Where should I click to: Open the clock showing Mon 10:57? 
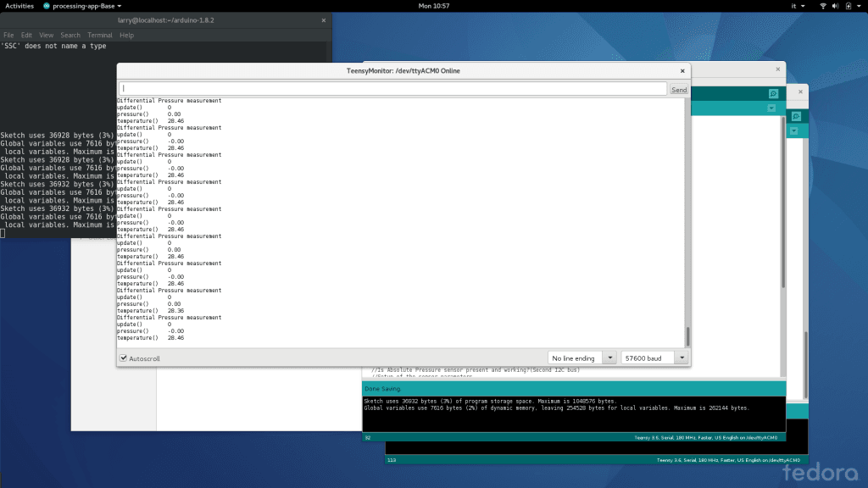click(x=434, y=6)
